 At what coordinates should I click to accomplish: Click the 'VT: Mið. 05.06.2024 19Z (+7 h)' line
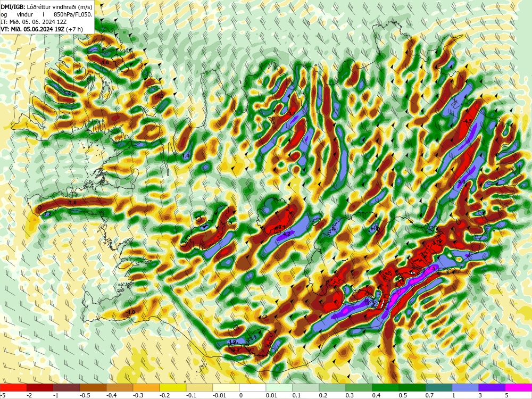pyautogui.click(x=41, y=29)
